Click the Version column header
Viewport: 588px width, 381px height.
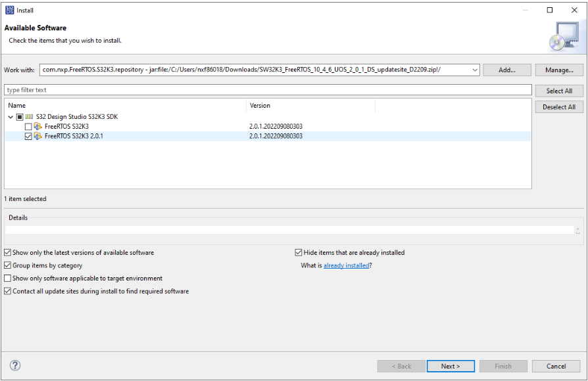pos(310,105)
